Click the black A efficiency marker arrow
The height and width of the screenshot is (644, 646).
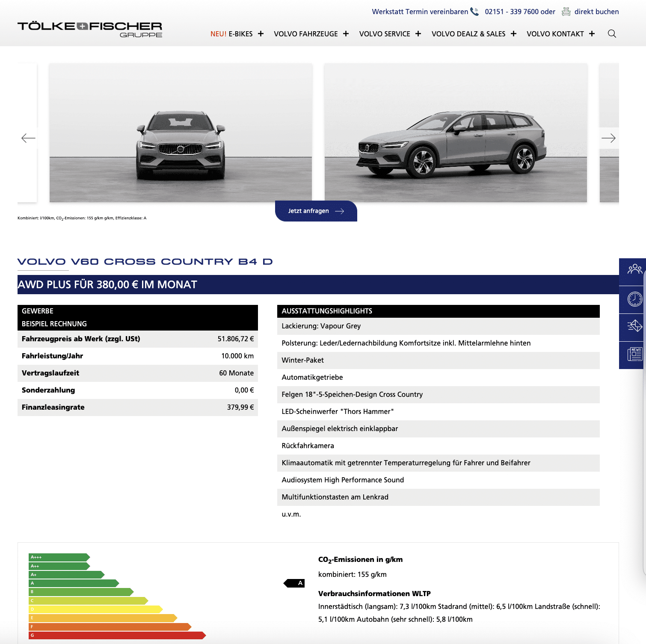tap(294, 583)
